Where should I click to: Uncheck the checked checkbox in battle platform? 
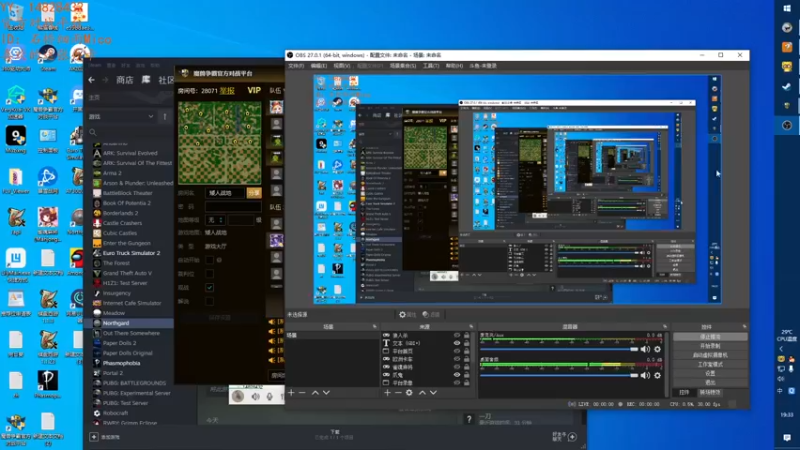pyautogui.click(x=209, y=288)
